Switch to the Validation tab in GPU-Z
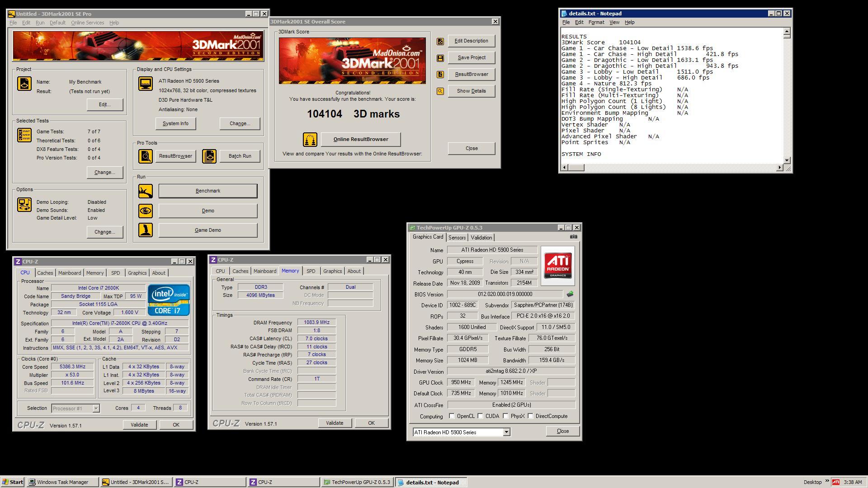 [x=481, y=238]
